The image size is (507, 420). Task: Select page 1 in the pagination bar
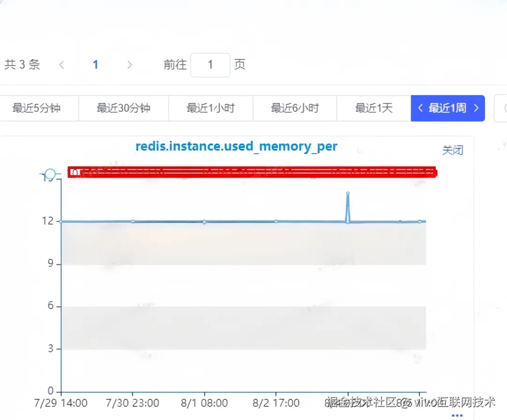point(95,65)
